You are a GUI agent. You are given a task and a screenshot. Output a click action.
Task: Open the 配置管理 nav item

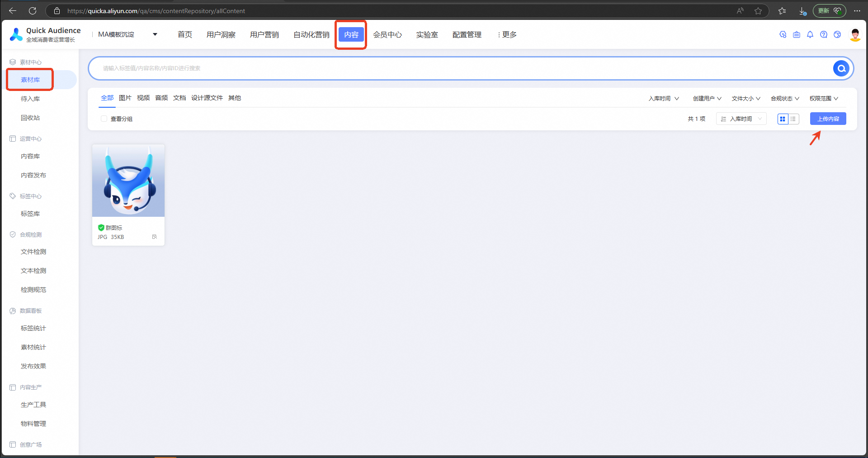point(467,34)
